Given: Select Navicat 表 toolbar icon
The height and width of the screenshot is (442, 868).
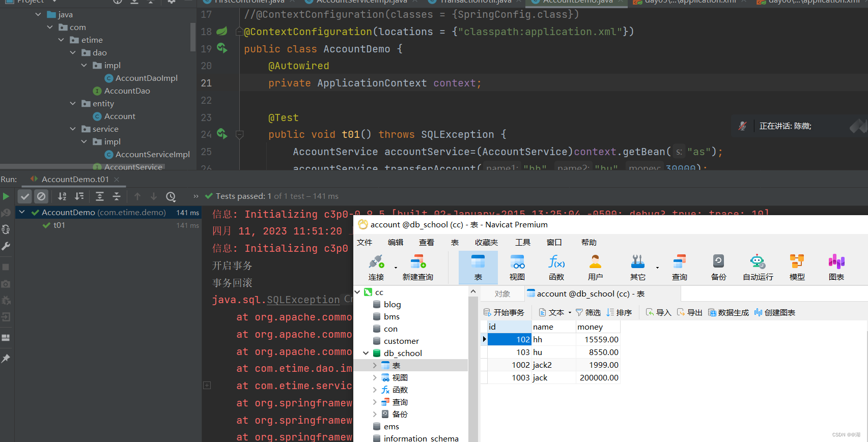Looking at the screenshot, I should tap(478, 268).
